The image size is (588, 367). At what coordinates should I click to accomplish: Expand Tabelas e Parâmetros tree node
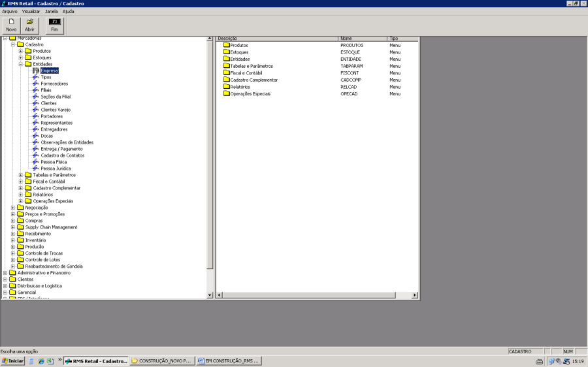click(21, 175)
